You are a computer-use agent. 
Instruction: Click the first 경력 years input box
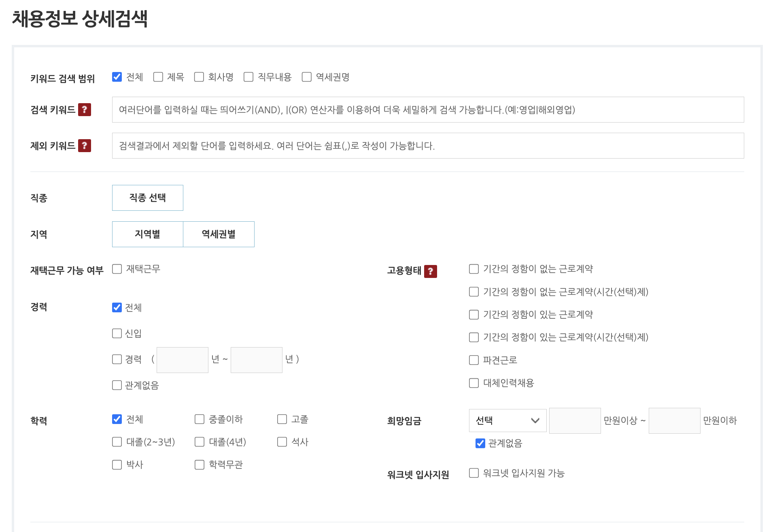coord(182,360)
